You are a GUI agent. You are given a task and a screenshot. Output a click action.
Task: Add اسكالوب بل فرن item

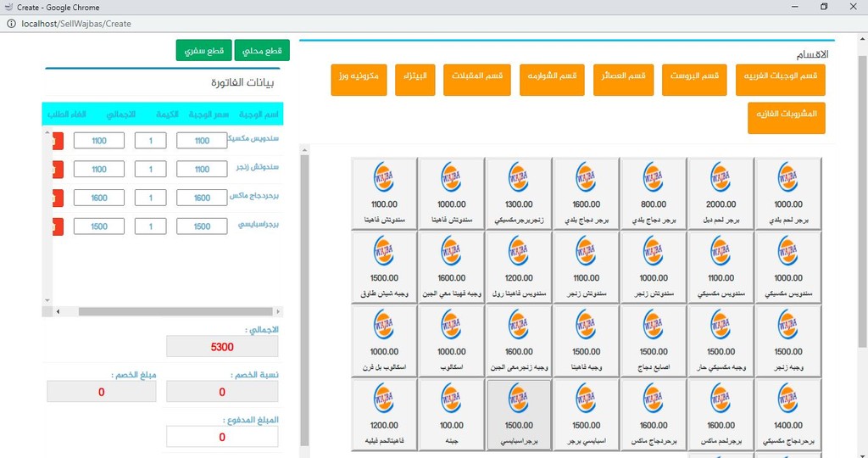coord(384,341)
